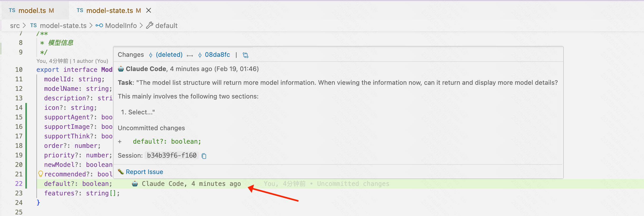Screen dimensions: 644x216
Task: Click the 'Session:' label in hover
Action: point(130,156)
